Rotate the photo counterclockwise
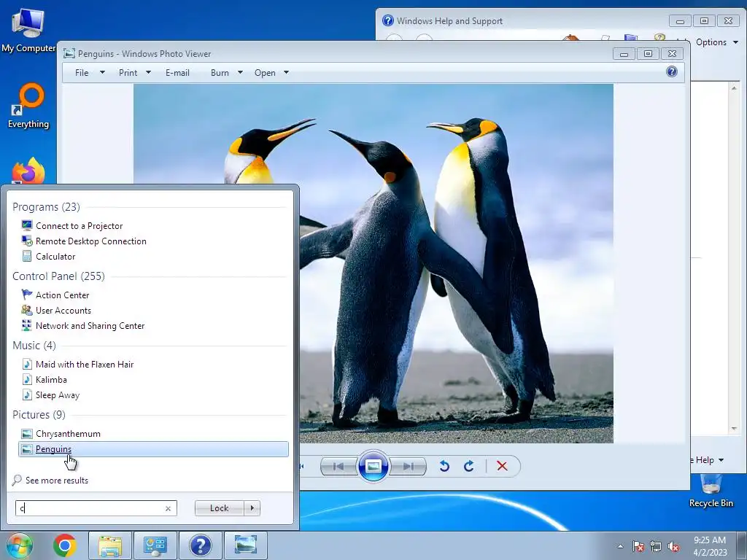 444,466
